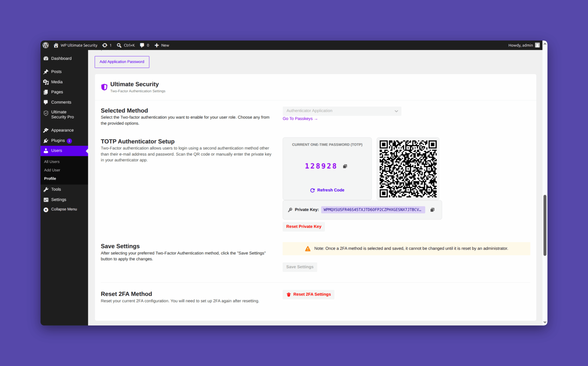Click Add Application Password button
Image resolution: width=588 pixels, height=366 pixels.
tap(122, 62)
